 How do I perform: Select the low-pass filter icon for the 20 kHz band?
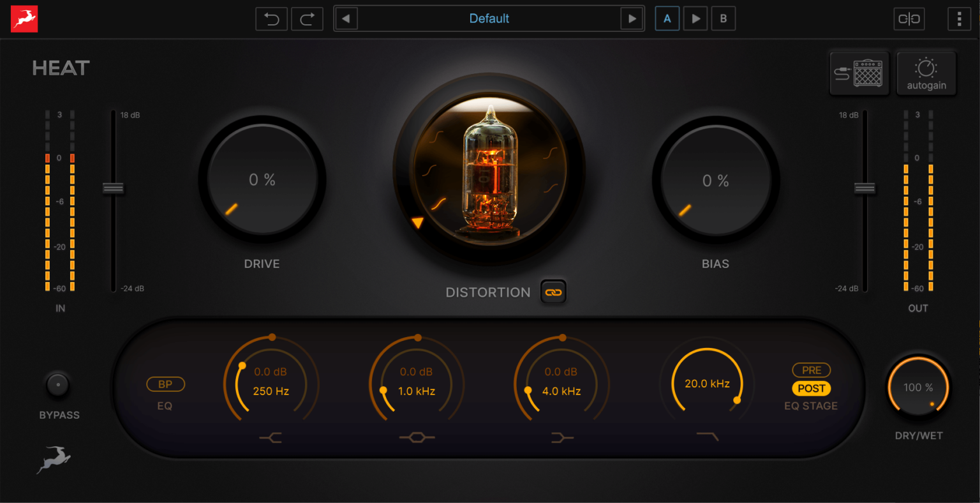[x=708, y=438]
